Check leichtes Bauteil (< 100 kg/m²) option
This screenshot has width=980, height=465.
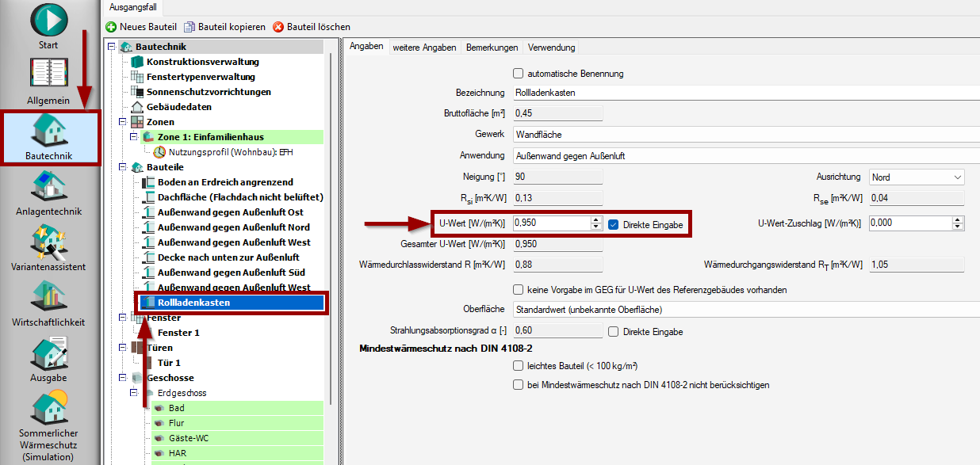click(519, 366)
